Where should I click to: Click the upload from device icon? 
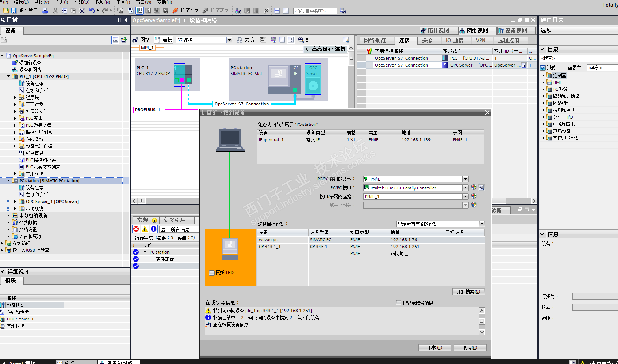point(148,11)
